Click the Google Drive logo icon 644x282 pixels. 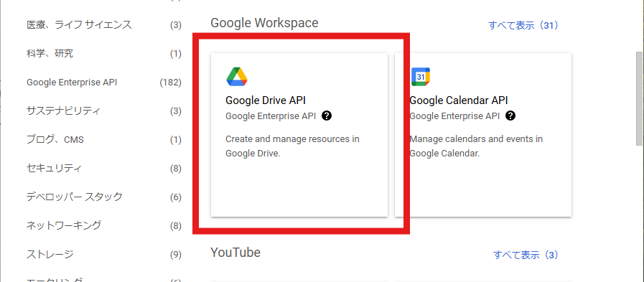point(237,77)
